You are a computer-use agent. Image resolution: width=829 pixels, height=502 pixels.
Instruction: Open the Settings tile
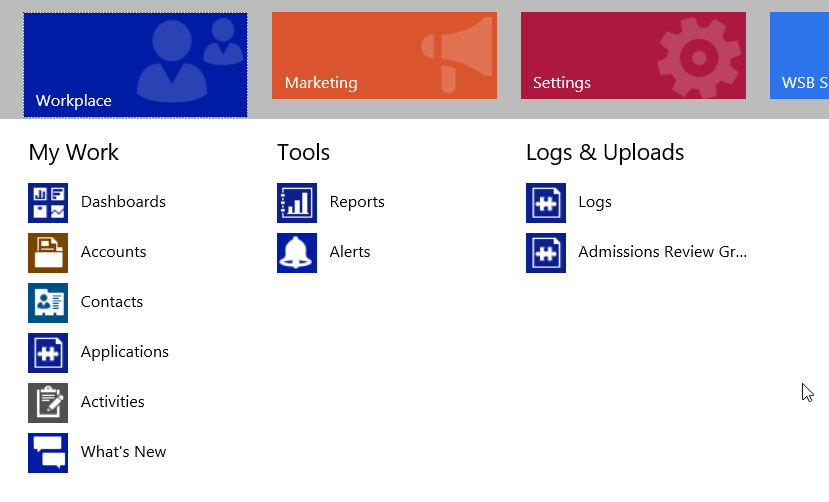[633, 56]
